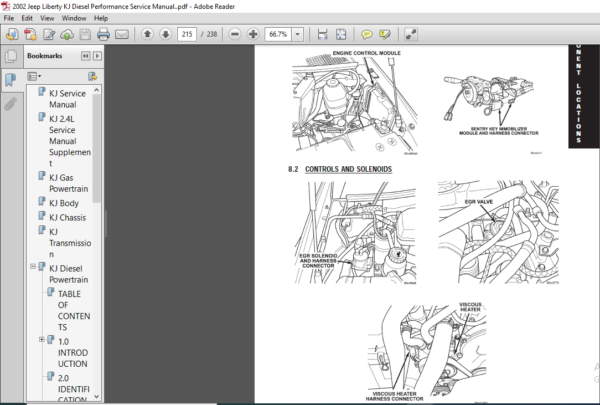Viewport: 600px width, 405px height.
Task: Go to previous page arrow
Action: [147, 34]
